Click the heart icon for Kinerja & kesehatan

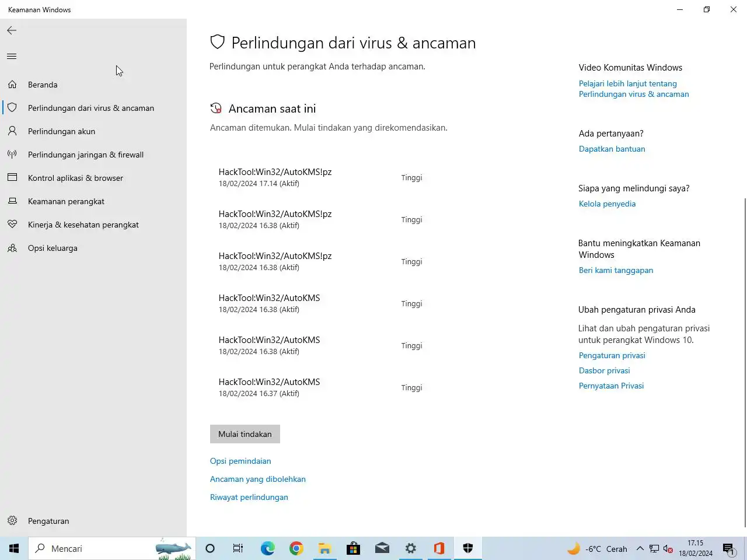tap(12, 225)
